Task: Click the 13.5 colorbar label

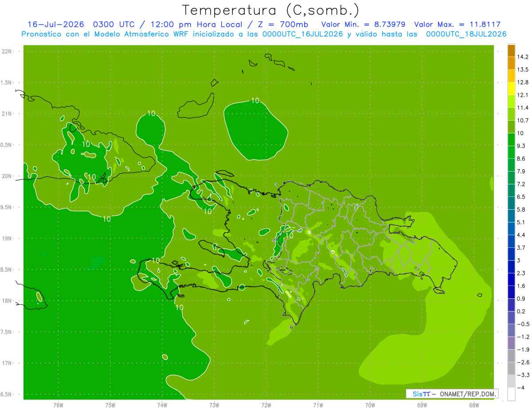Action: tap(523, 70)
